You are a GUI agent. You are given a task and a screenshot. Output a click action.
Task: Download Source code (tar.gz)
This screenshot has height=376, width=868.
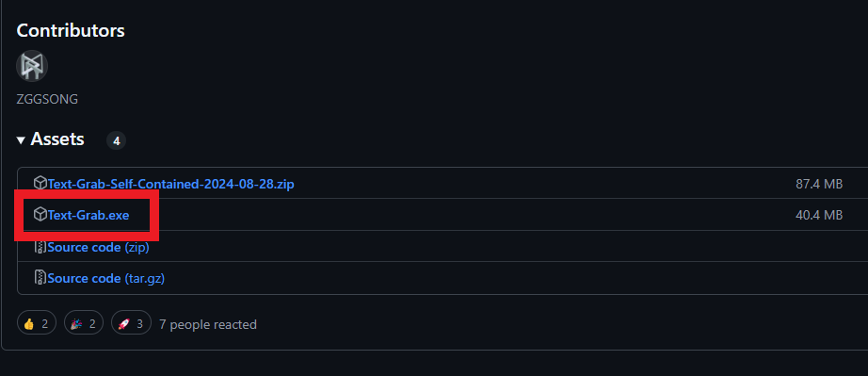pyautogui.click(x=106, y=279)
